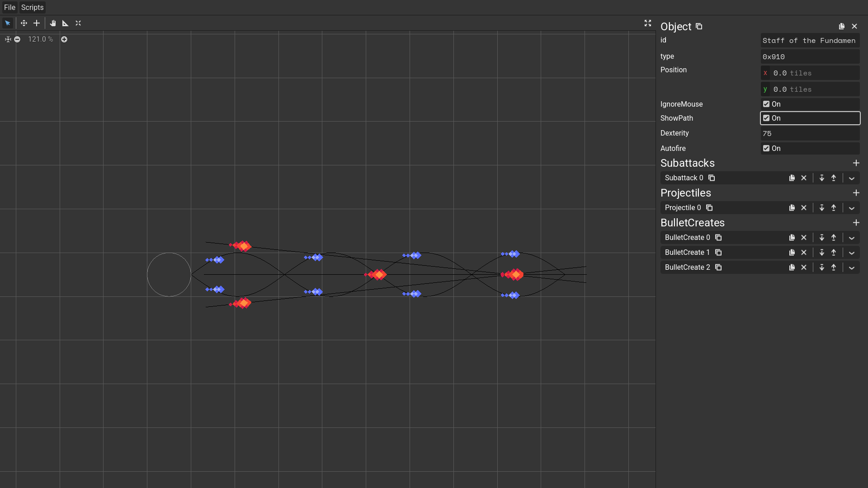Expand BulletCreate 2 details
Viewport: 868px width, 488px height.
click(852, 267)
